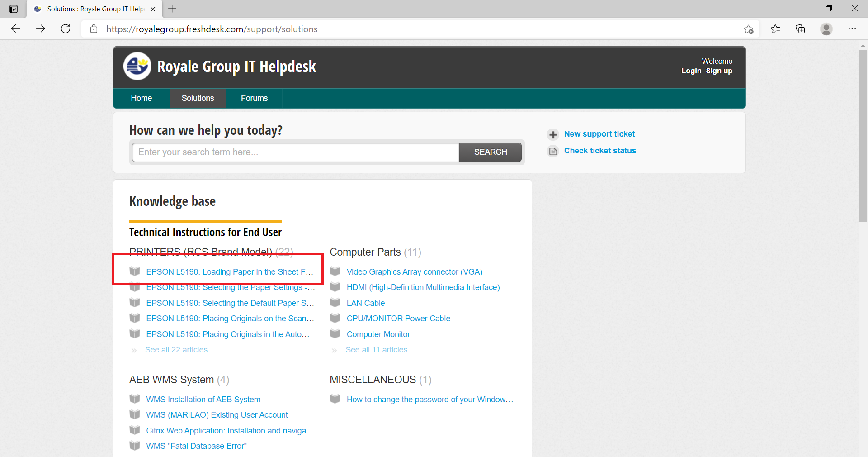Click book icon next to Video Graphics Array connector
Viewport: 868px width, 457px height.
tap(335, 271)
